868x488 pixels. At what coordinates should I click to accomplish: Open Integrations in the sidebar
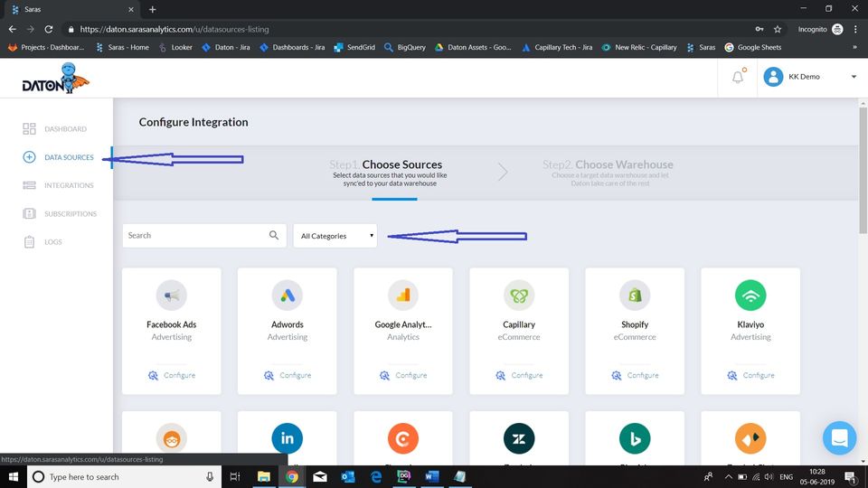pos(58,185)
